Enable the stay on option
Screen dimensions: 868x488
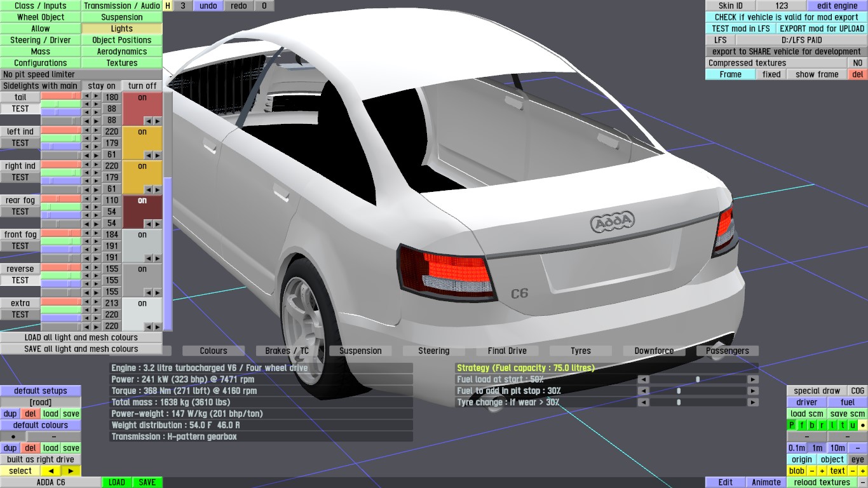tap(102, 86)
